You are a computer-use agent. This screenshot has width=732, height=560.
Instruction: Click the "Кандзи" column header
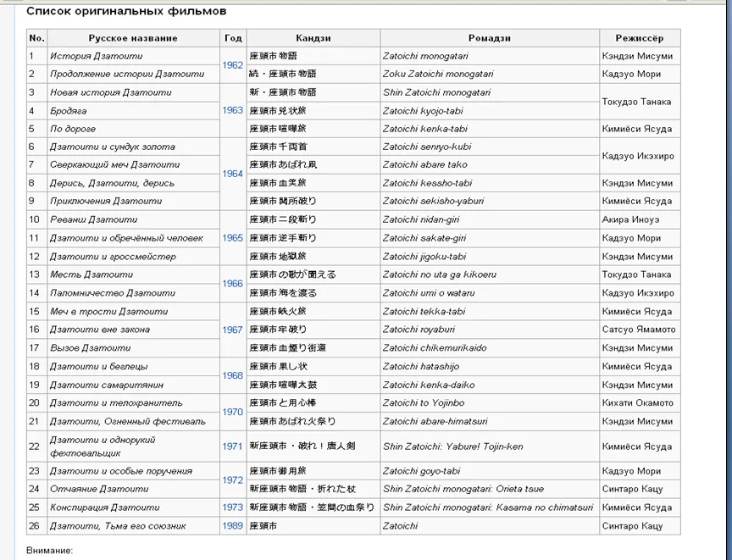coord(313,38)
